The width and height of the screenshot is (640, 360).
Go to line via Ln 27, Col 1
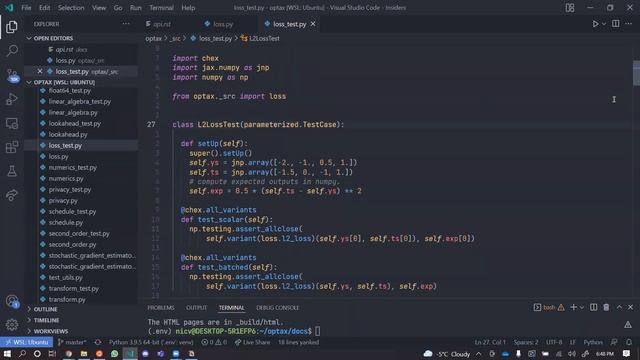[x=490, y=342]
